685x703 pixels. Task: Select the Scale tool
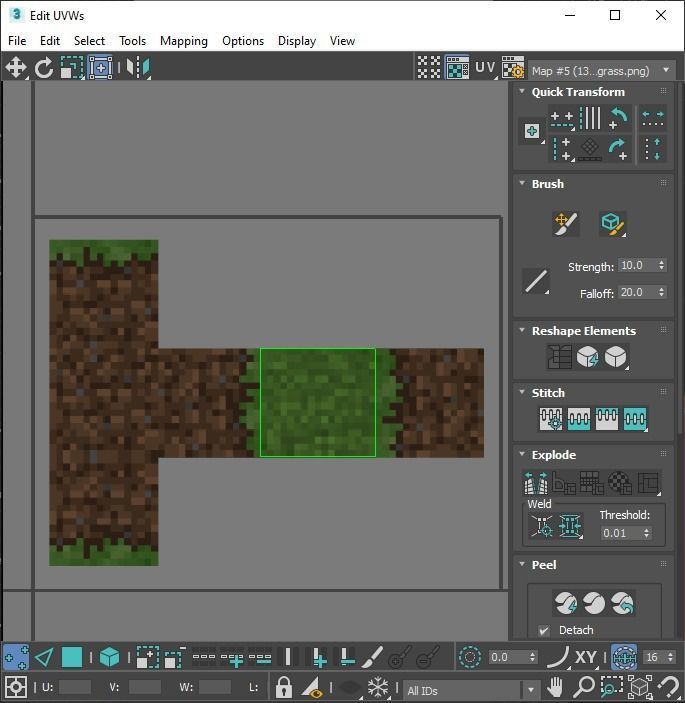(x=72, y=68)
